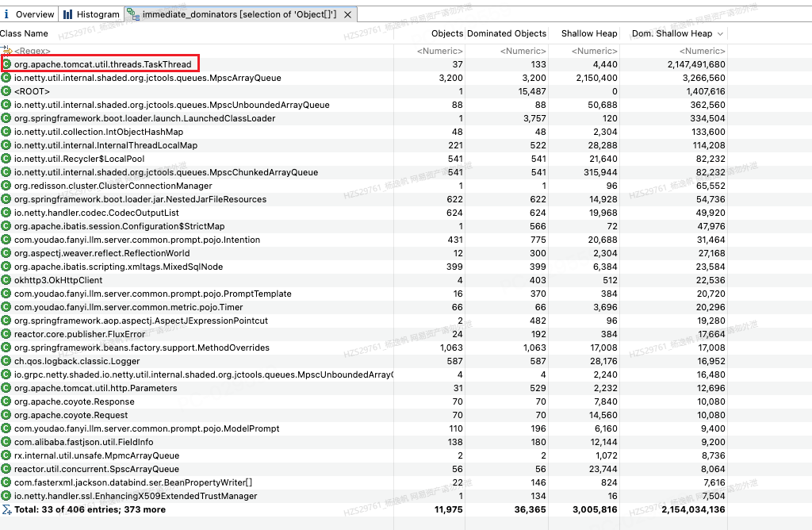
Task: Click total Objects count 11,975
Action: click(x=449, y=509)
